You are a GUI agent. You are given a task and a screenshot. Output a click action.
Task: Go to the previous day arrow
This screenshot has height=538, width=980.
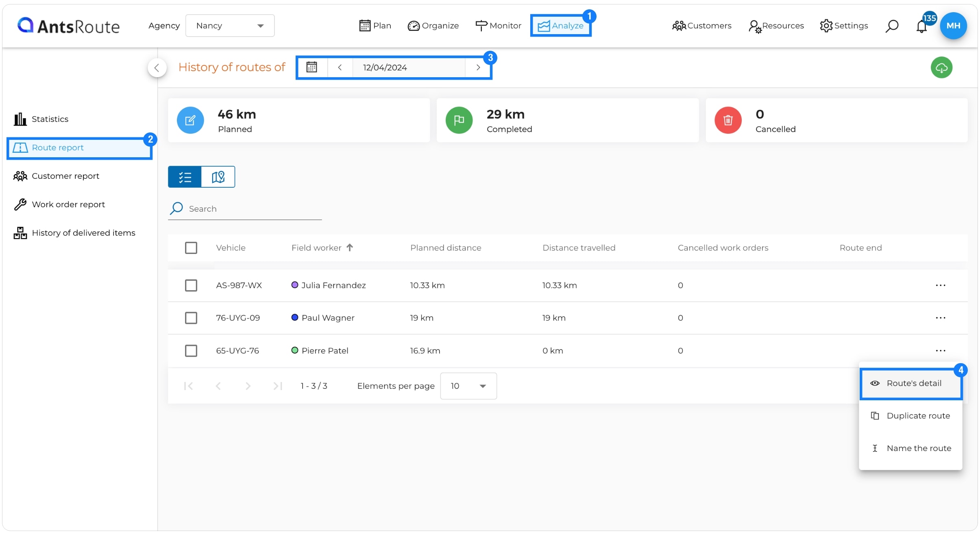[x=340, y=67]
